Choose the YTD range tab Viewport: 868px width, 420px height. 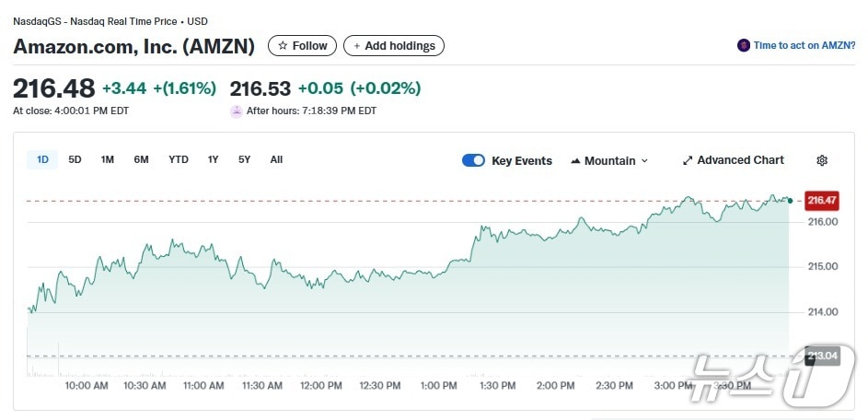pyautogui.click(x=179, y=159)
